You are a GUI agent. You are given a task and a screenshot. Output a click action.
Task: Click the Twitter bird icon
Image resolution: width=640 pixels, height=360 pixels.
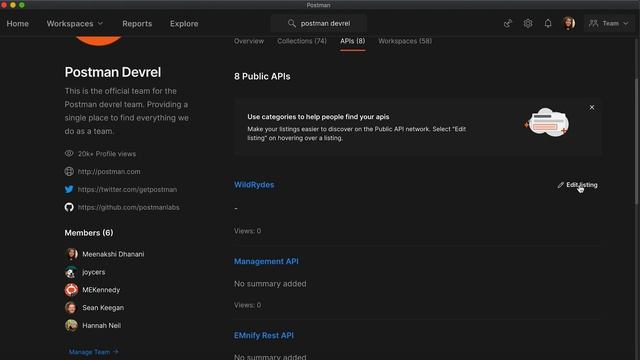(x=69, y=189)
